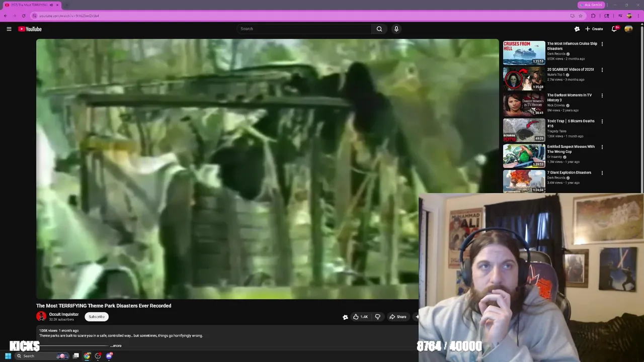This screenshot has height=362, width=644.
Task: Open the Windows Start menu
Action: pos(8,356)
